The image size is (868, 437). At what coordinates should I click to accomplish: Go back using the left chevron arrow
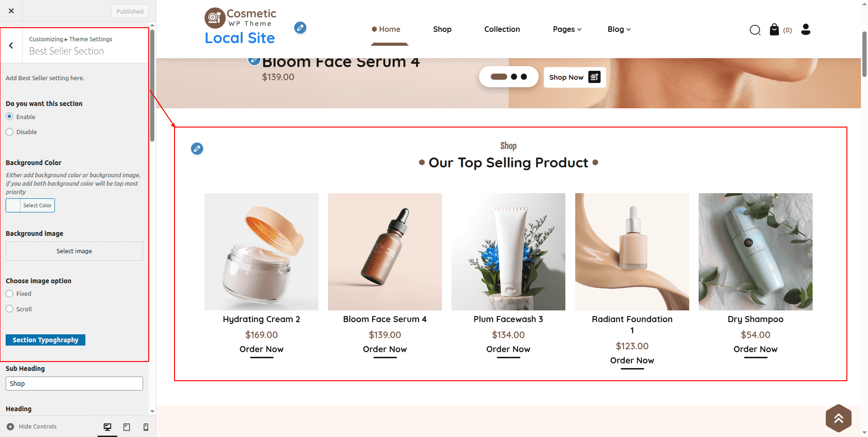11,45
